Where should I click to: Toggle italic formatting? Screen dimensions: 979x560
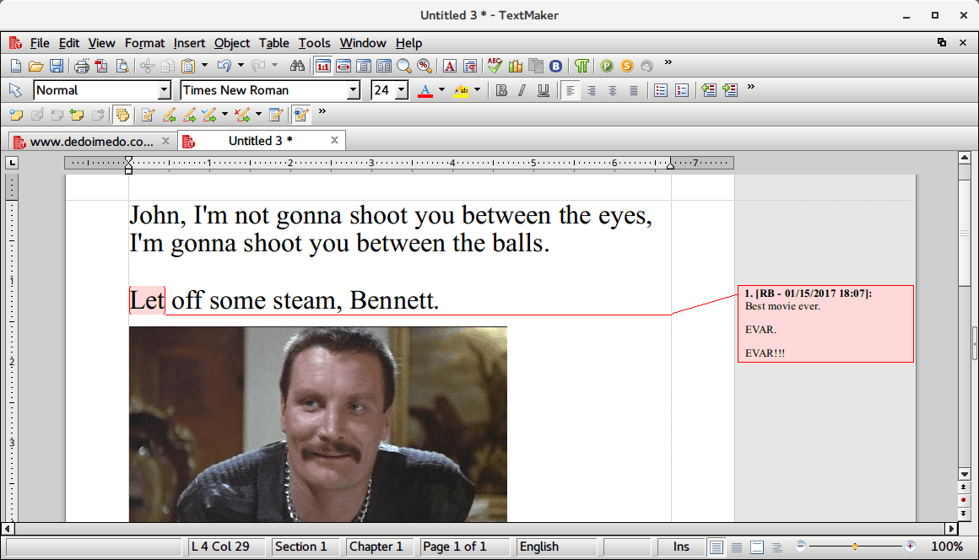click(522, 90)
